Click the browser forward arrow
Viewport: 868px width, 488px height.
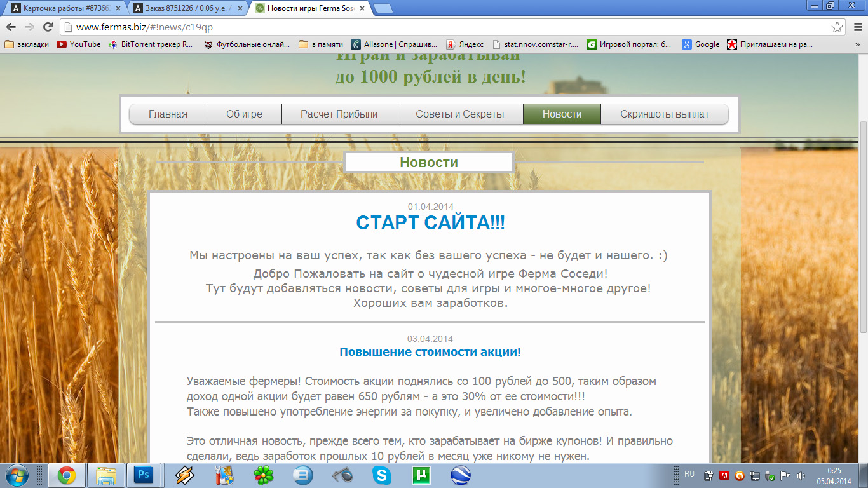[x=29, y=27]
